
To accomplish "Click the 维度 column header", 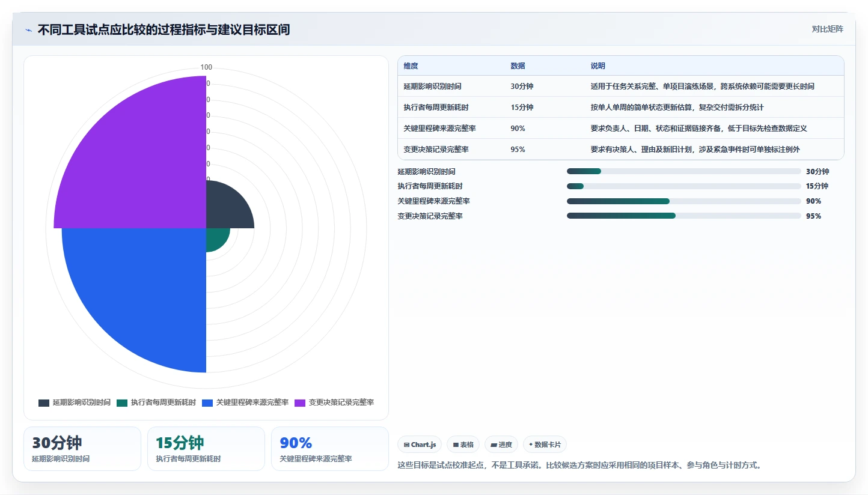I will (411, 66).
